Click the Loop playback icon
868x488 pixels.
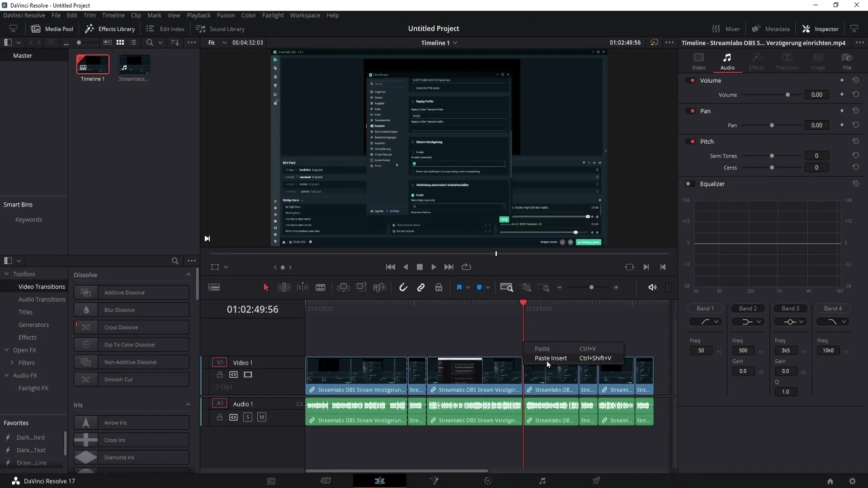point(467,267)
